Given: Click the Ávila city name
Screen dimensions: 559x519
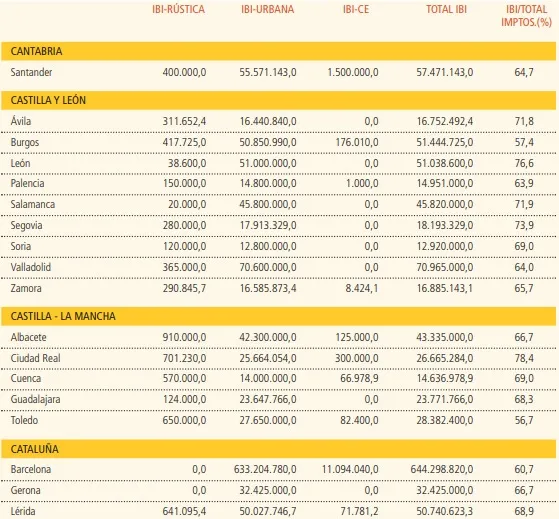Looking at the screenshot, I should (21, 121).
